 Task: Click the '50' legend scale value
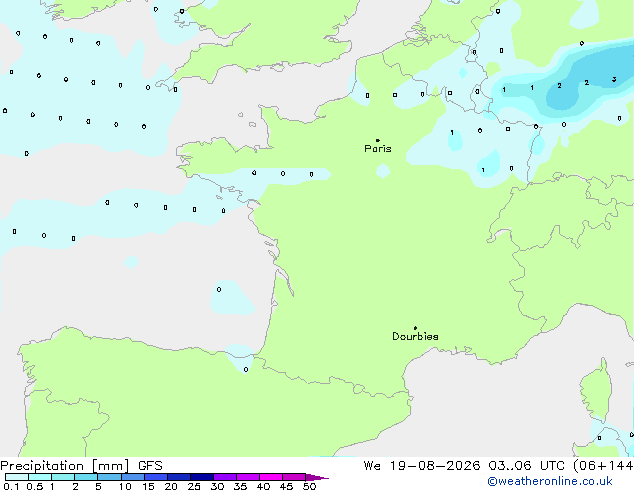tap(309, 486)
